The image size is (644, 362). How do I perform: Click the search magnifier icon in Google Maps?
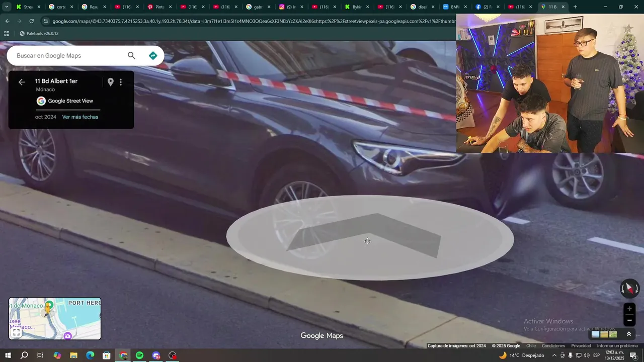point(131,56)
